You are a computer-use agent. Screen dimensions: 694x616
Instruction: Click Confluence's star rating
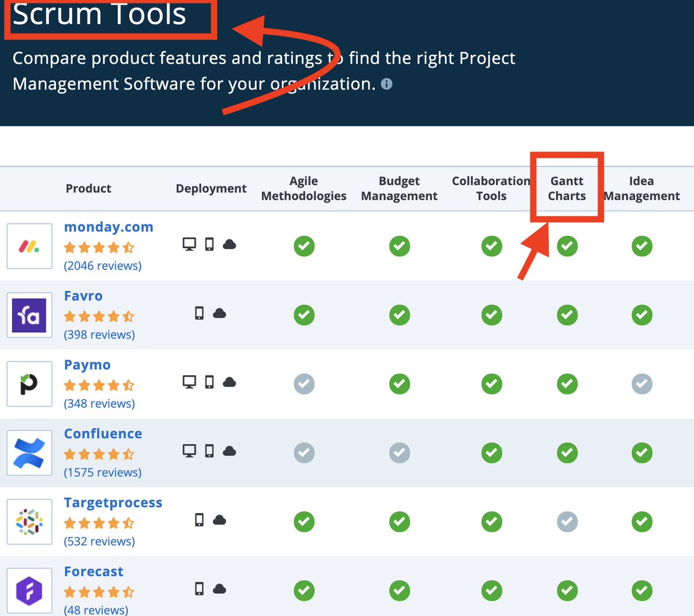[x=99, y=454]
